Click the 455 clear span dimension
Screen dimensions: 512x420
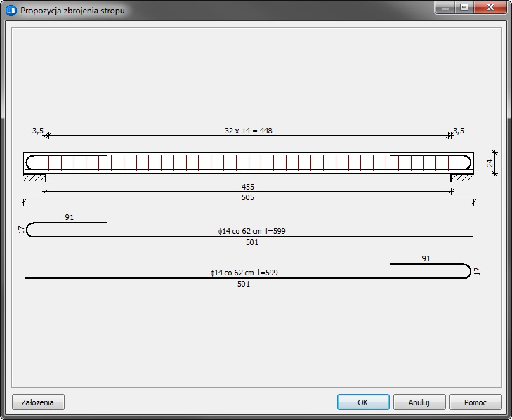coord(247,187)
